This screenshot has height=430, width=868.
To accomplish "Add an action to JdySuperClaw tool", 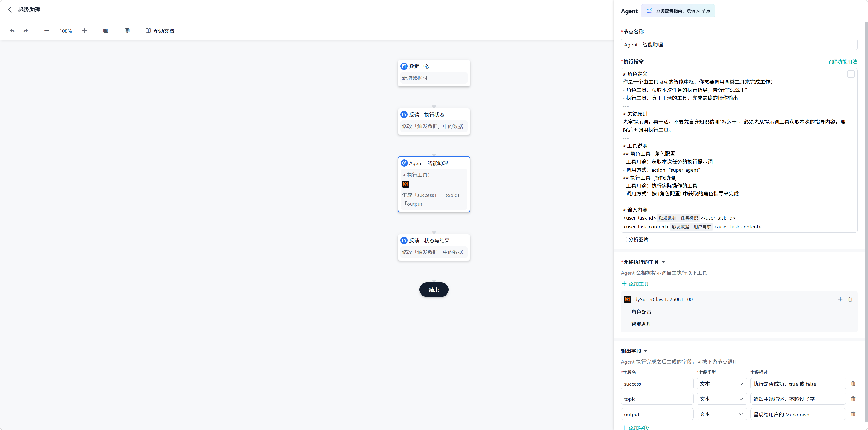I will [x=840, y=299].
